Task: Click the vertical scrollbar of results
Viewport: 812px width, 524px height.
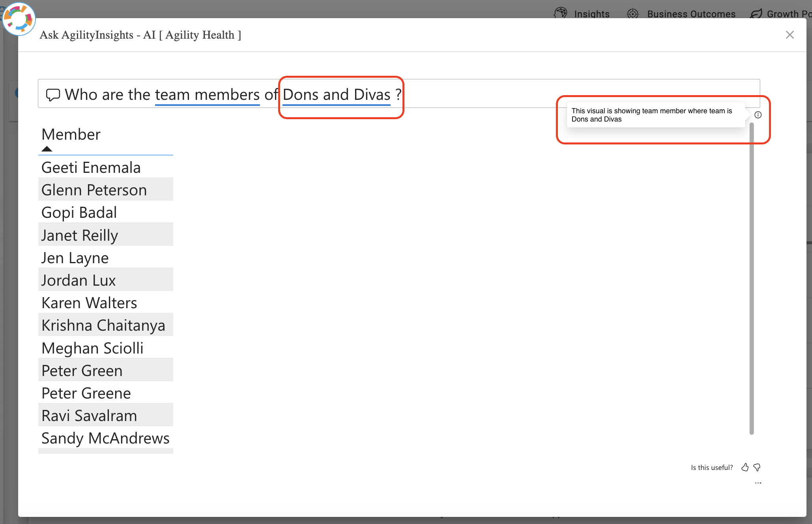Action: pos(752,279)
